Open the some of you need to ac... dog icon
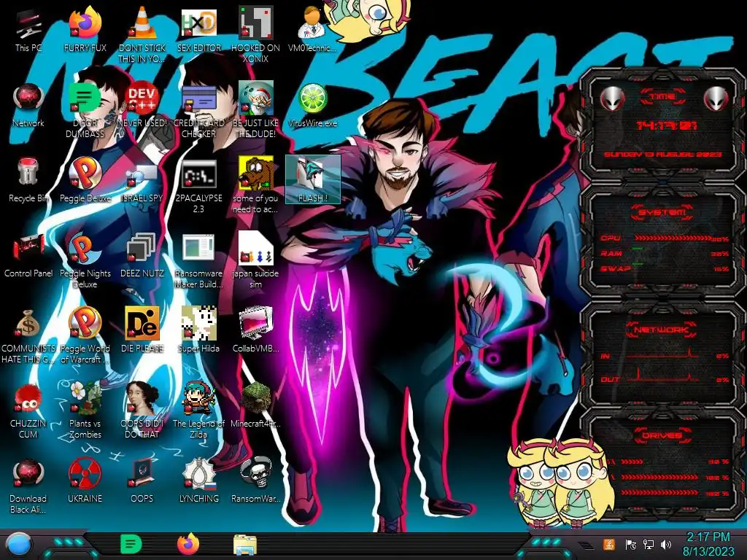The image size is (747, 560). pyautogui.click(x=255, y=184)
